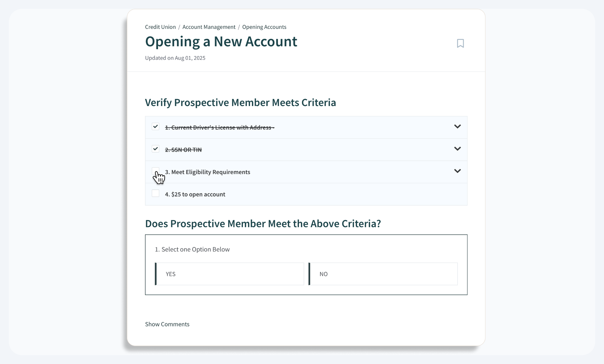Select the YES option
Viewport: 604px width, 364px height.
229,274
